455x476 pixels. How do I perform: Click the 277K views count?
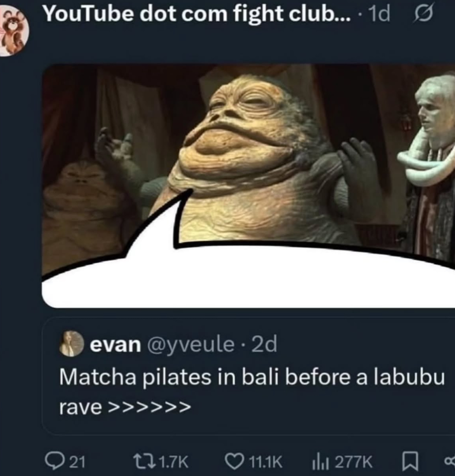click(353, 462)
